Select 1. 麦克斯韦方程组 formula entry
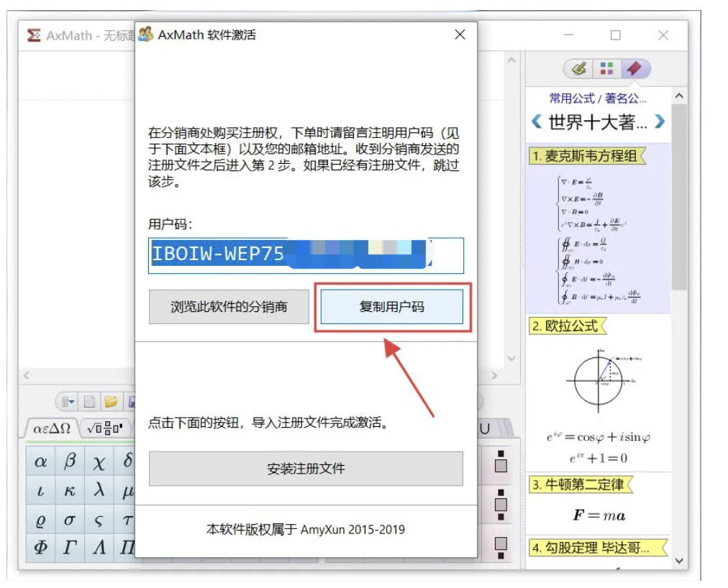The image size is (728, 588). tap(586, 156)
